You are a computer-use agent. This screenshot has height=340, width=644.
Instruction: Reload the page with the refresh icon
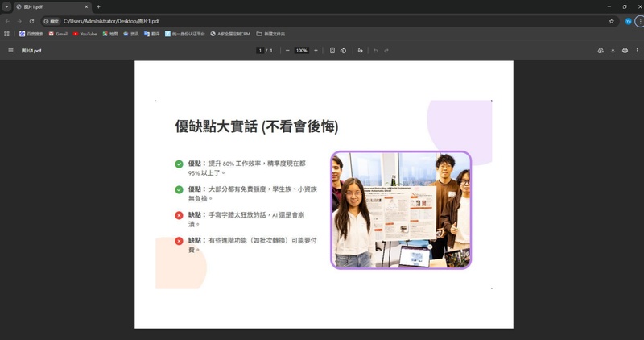(x=31, y=21)
